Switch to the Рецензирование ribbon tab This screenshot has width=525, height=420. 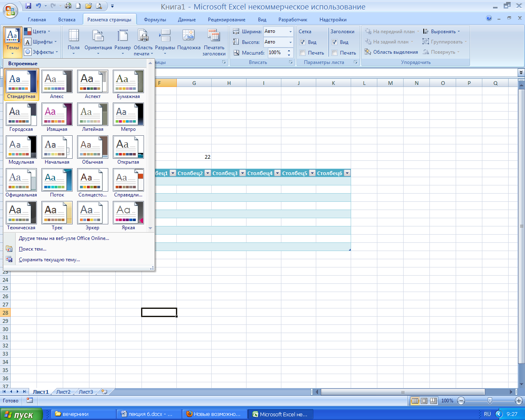pos(226,20)
